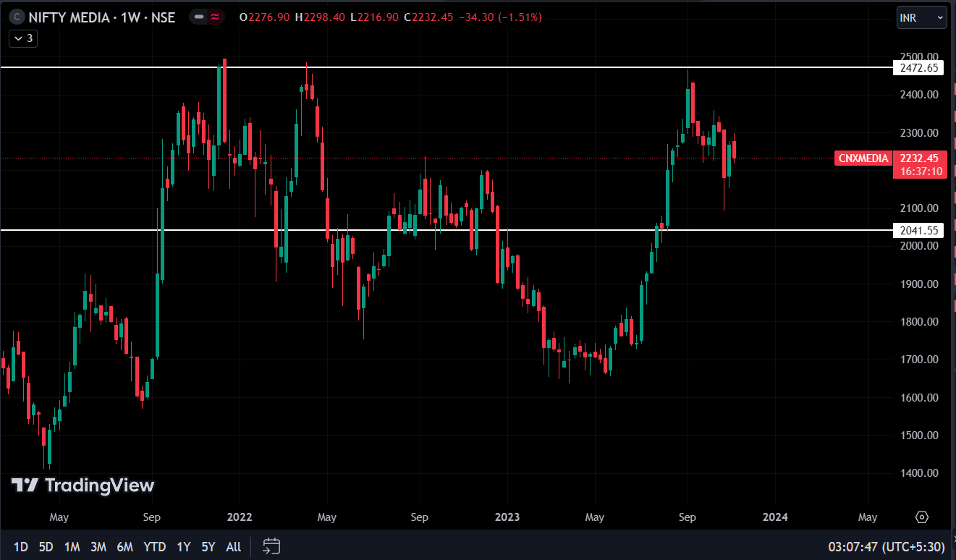Select the upper white horizontal resistance line
956x560 pixels.
click(x=446, y=67)
